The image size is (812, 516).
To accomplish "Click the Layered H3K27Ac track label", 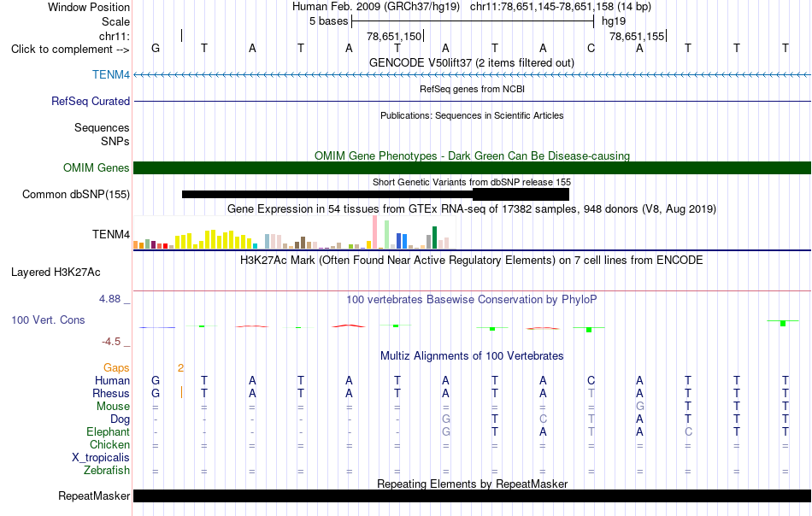I will click(x=56, y=273).
